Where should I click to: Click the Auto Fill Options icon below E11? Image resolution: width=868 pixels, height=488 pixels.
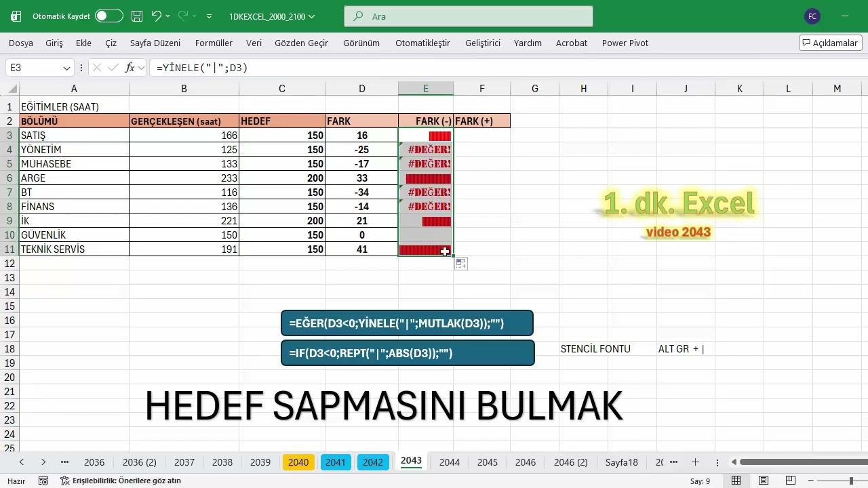460,264
